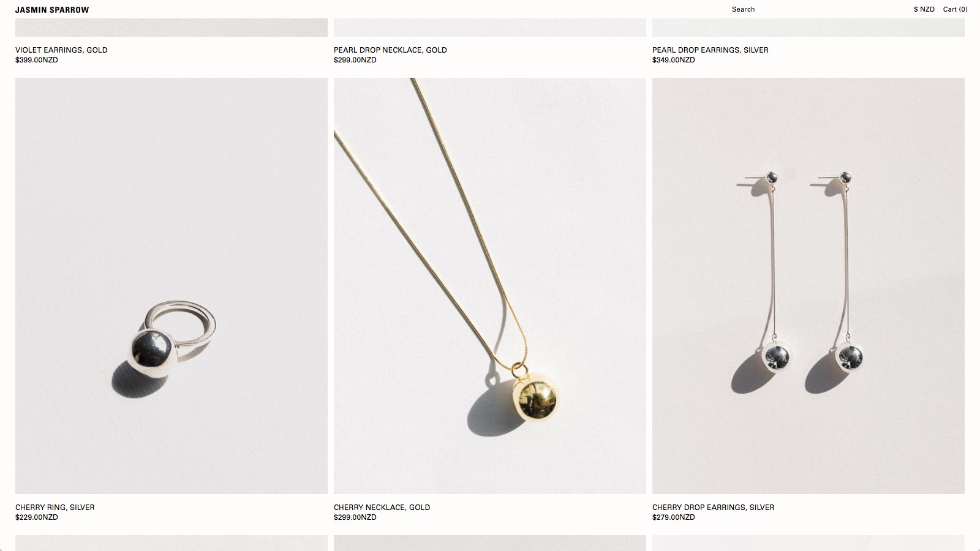Image resolution: width=980 pixels, height=551 pixels.
Task: Open the partially visible Violet Earrings image
Action: [x=171, y=28]
